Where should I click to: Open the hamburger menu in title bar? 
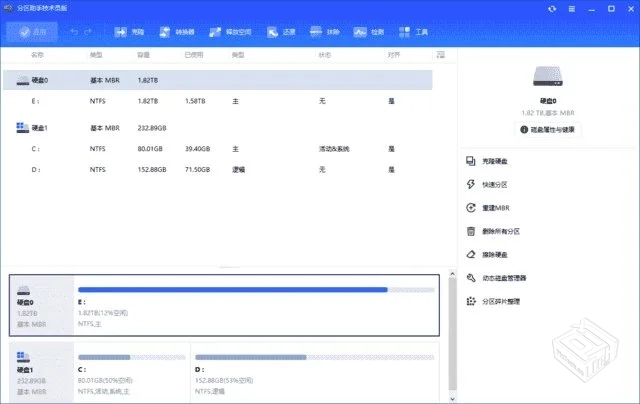tap(572, 9)
